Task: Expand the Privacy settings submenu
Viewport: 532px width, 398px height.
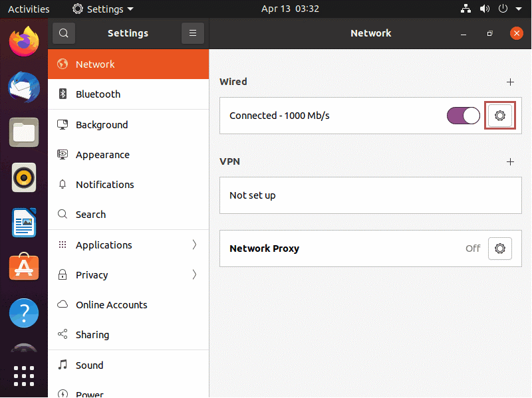Action: tap(128, 274)
